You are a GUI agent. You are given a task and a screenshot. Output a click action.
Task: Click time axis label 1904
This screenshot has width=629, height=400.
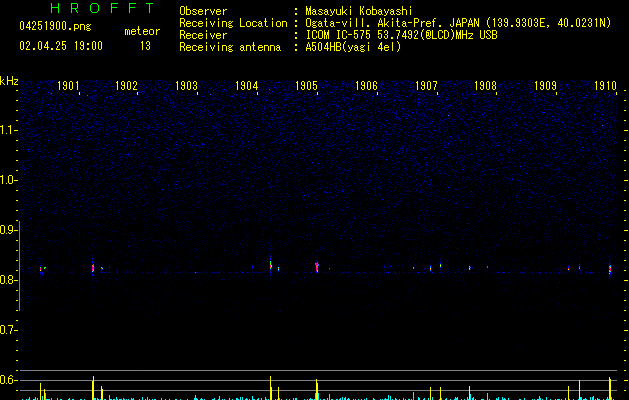pyautogui.click(x=246, y=86)
